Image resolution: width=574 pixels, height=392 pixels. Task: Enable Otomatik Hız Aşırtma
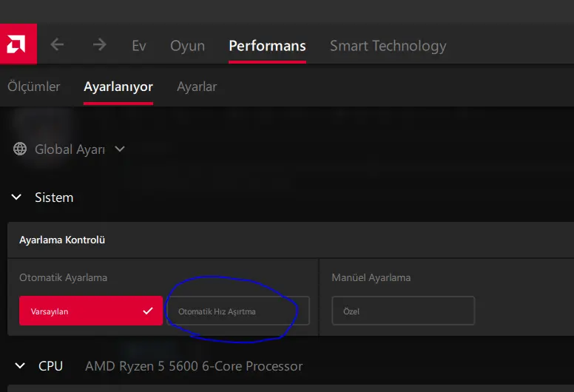pos(238,311)
